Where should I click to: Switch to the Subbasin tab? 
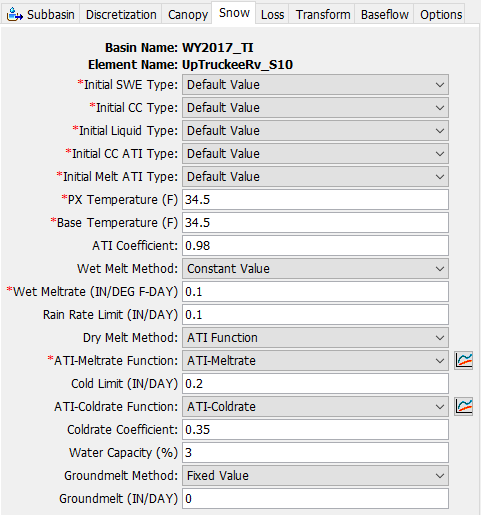pyautogui.click(x=40, y=14)
